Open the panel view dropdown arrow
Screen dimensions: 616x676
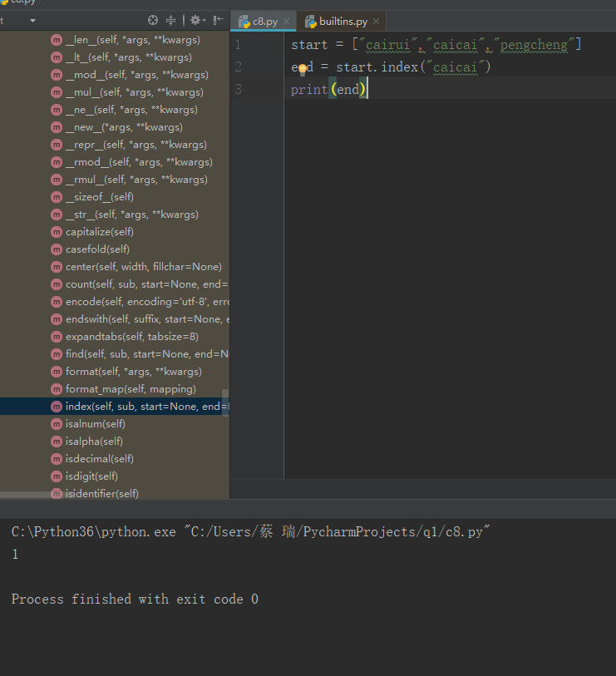tap(32, 21)
